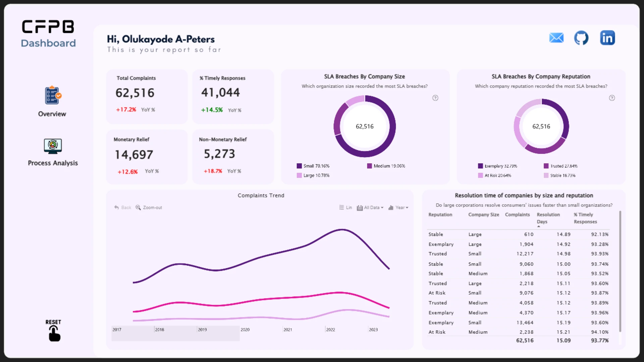Open the email envelope icon
Screen dimensions: 644x362
tap(556, 38)
